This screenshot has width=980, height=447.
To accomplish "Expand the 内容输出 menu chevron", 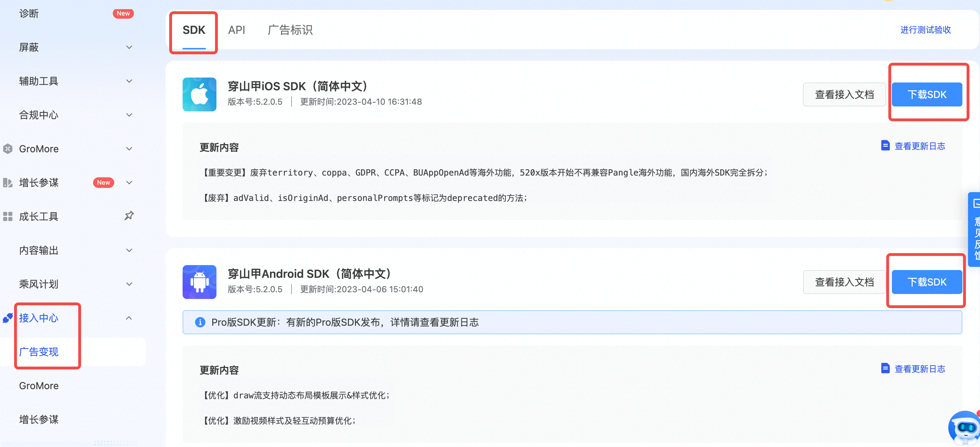I will [129, 250].
